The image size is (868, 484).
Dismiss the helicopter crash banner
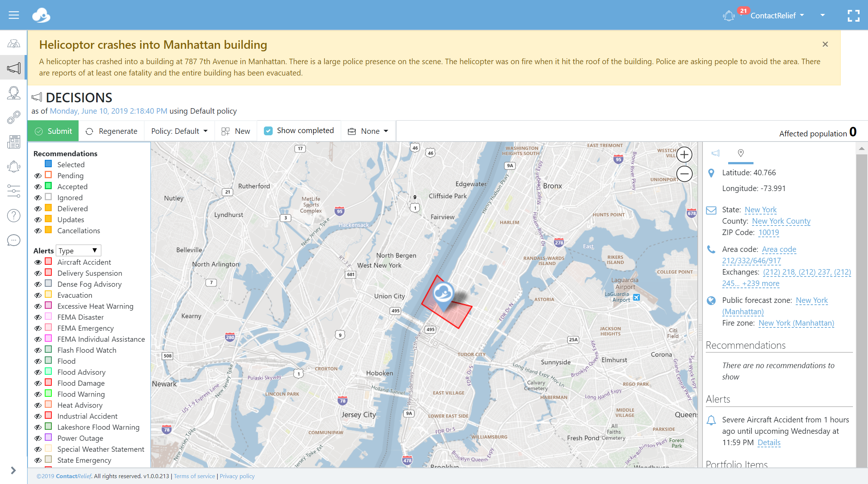[x=825, y=44]
